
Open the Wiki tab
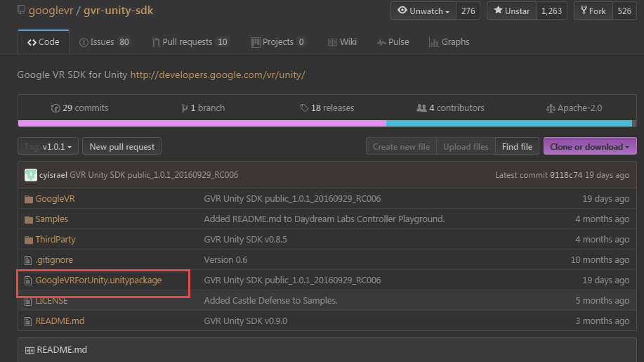[x=342, y=42]
